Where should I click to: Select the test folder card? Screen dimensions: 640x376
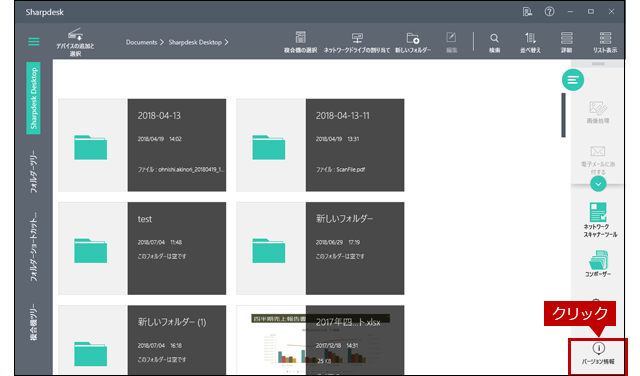(142, 248)
